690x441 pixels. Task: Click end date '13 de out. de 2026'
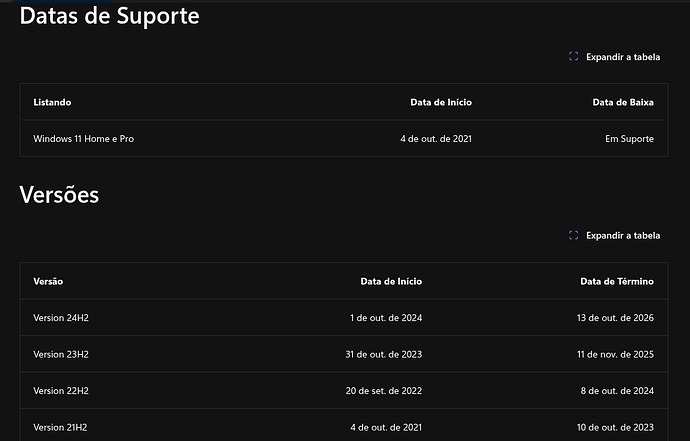coord(615,318)
